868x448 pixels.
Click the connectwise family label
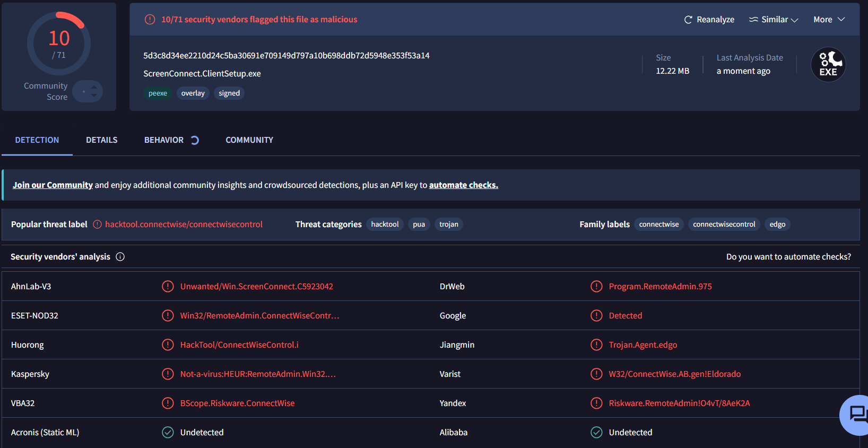(x=659, y=225)
